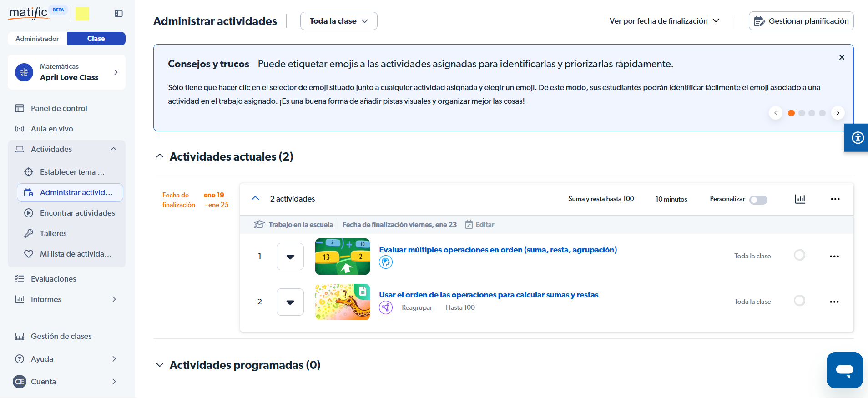Image resolution: width=868 pixels, height=398 pixels.
Task: Click the Editar calendar icon
Action: [469, 225]
